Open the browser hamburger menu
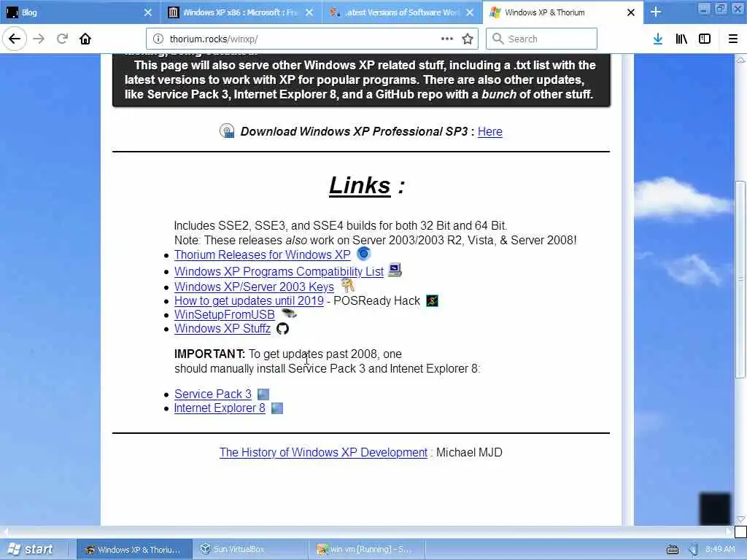The width and height of the screenshot is (747, 560). click(732, 39)
